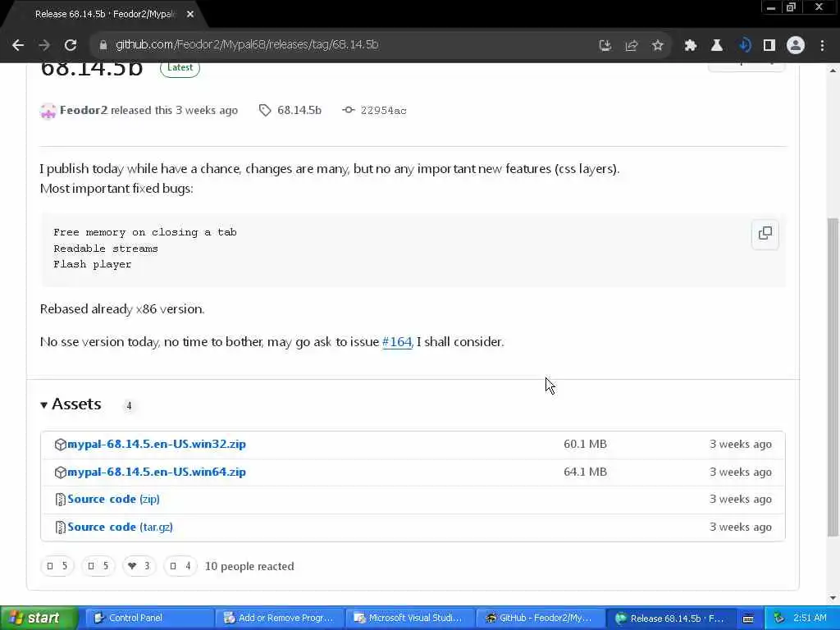The height and width of the screenshot is (630, 840).
Task: Click the file icon beside Source code (tar.gz)
Action: [x=60, y=527]
